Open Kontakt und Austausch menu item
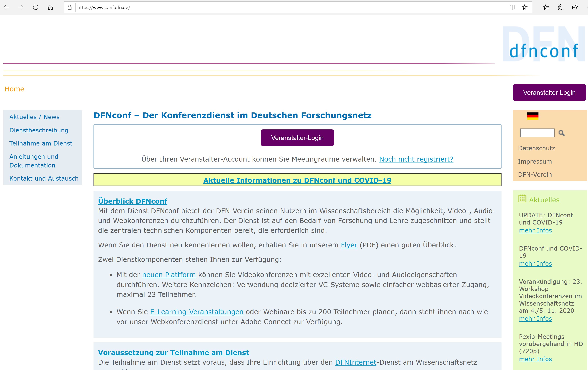 [x=44, y=179]
